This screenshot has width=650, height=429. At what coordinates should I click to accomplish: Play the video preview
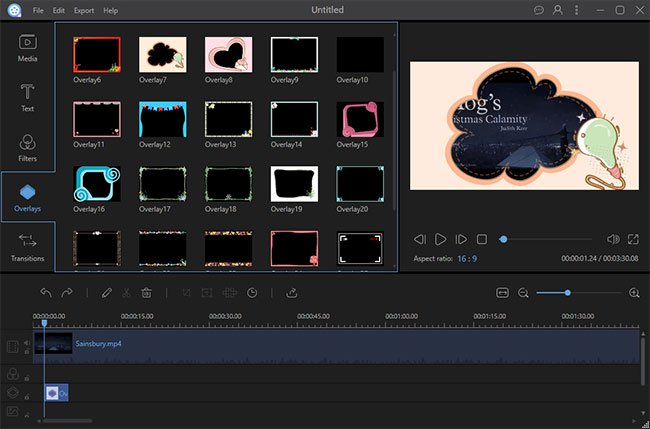[x=440, y=239]
